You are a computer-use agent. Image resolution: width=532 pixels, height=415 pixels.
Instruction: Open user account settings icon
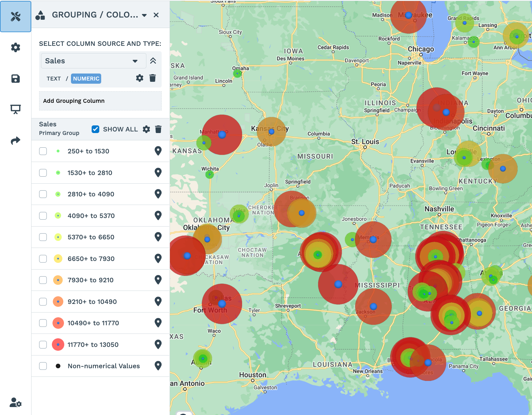point(15,403)
